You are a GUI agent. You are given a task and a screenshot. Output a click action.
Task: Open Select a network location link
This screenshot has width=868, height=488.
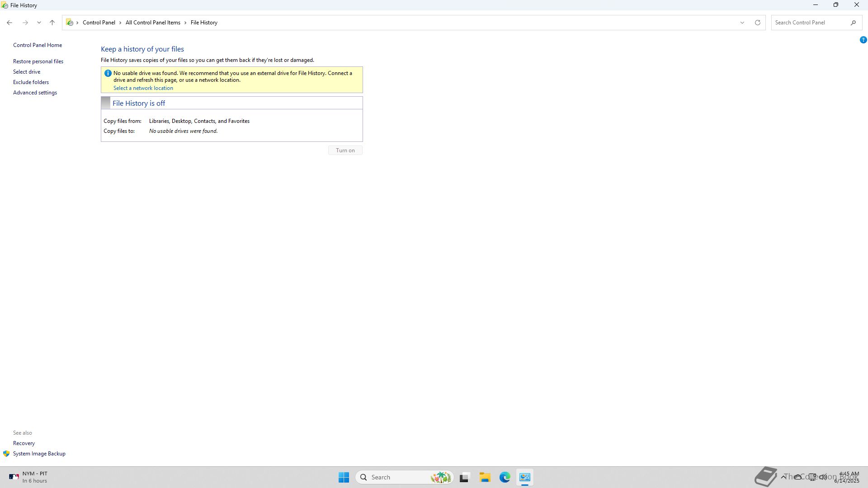pos(143,88)
